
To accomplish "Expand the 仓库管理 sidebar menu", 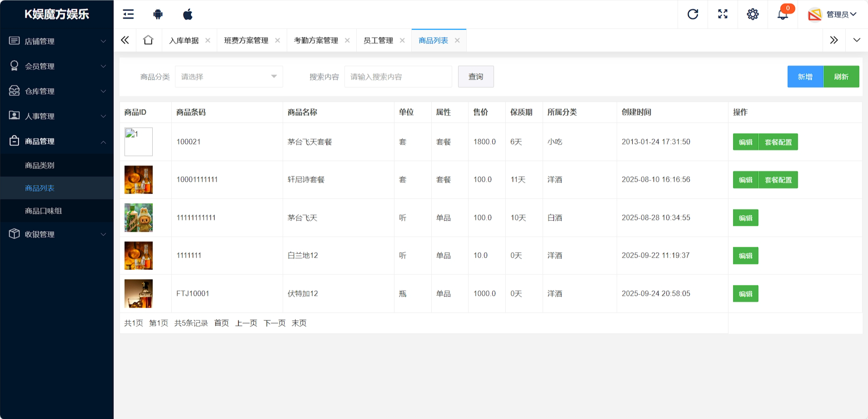I will [57, 91].
